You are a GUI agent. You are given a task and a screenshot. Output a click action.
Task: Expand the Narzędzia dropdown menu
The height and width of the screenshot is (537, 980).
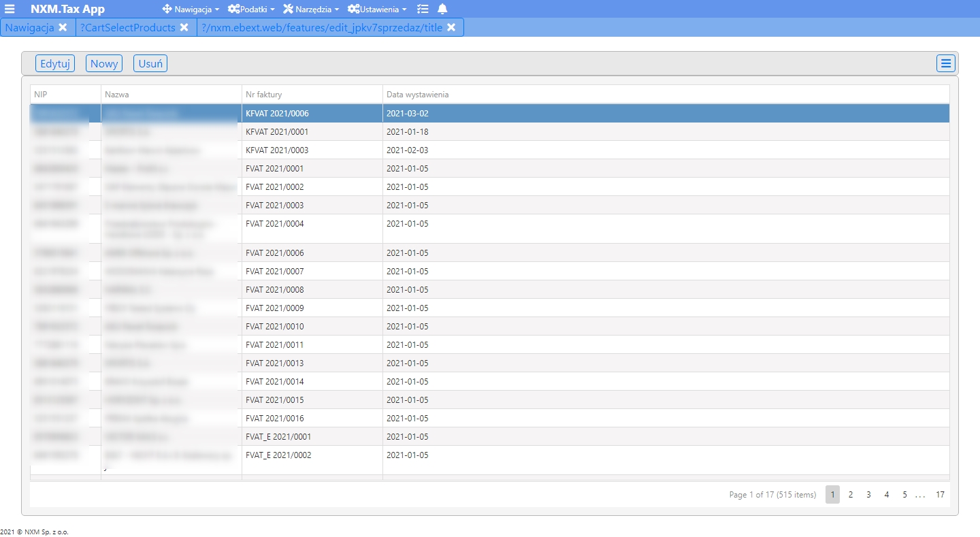pos(311,10)
